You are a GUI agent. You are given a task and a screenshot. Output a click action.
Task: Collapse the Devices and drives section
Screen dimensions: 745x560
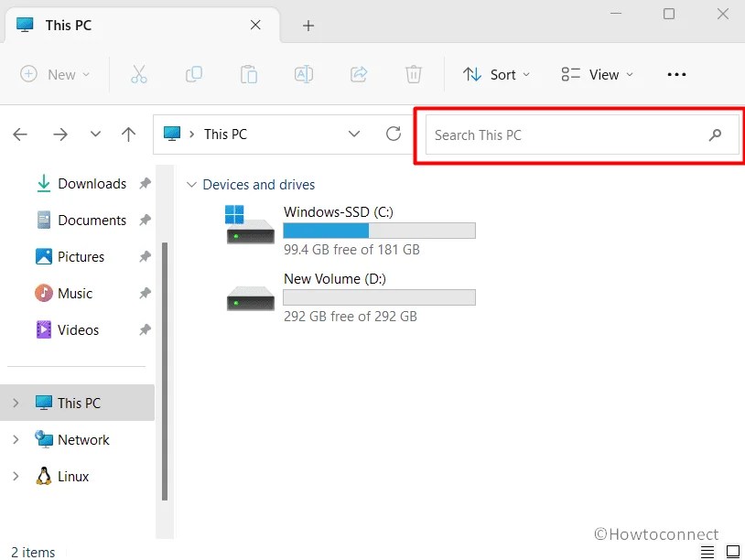pyautogui.click(x=191, y=184)
